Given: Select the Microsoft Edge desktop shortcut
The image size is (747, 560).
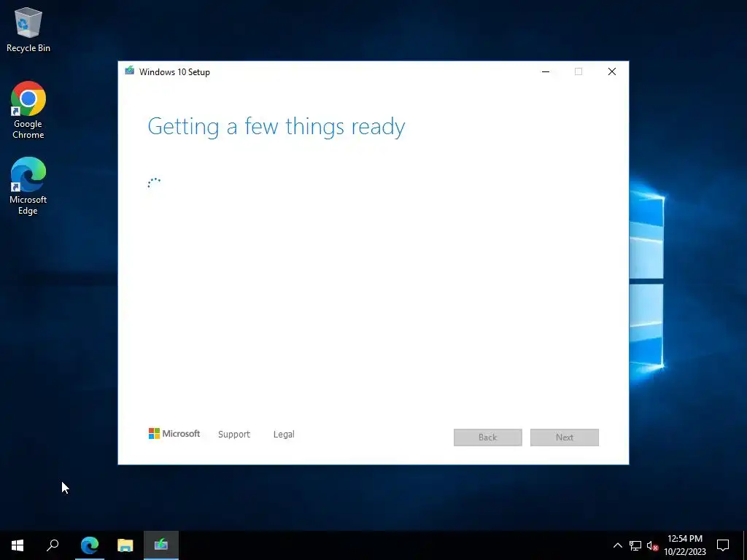Looking at the screenshot, I should click(28, 186).
